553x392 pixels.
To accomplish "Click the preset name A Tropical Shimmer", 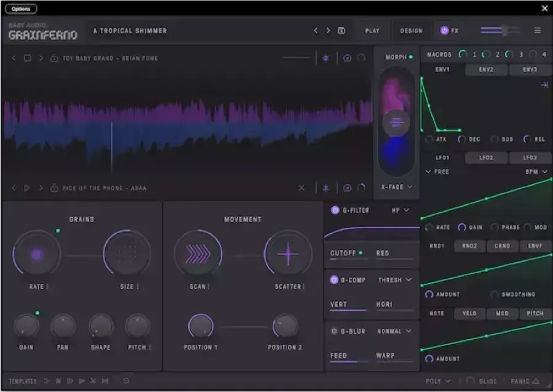I will click(x=130, y=31).
